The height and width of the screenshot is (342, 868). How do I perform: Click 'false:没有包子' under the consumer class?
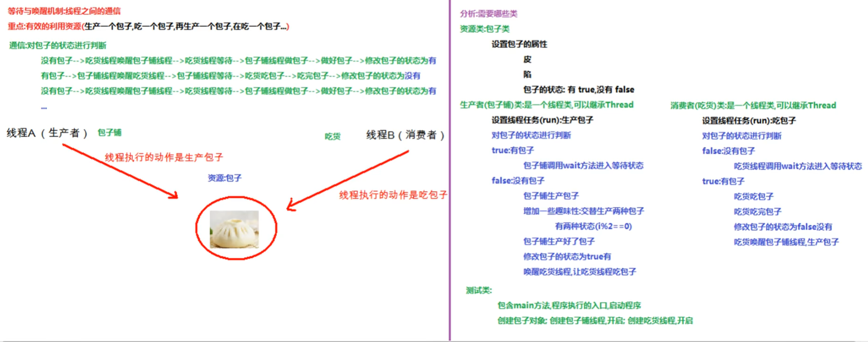728,151
